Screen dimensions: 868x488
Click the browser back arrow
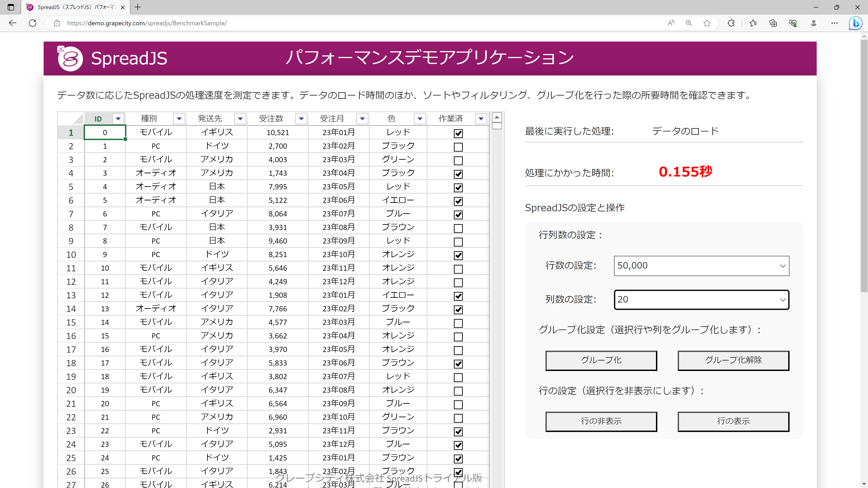click(12, 23)
